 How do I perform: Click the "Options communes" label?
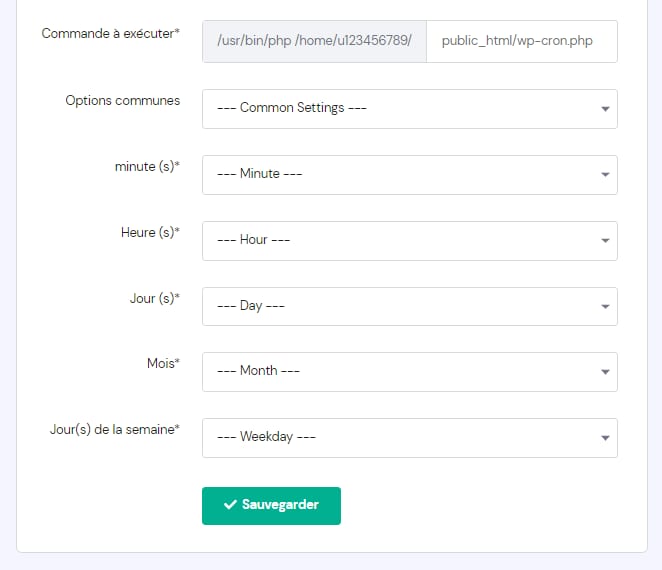point(122,101)
